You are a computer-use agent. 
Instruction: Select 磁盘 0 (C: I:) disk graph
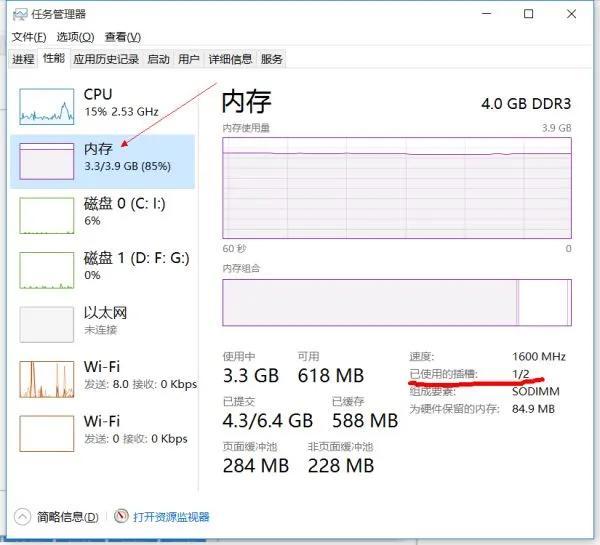click(47, 215)
